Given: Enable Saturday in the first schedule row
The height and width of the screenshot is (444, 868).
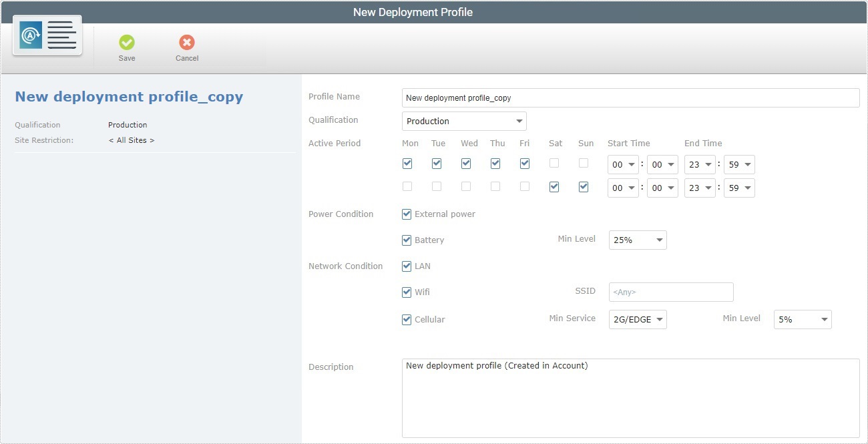Looking at the screenshot, I should (554, 164).
